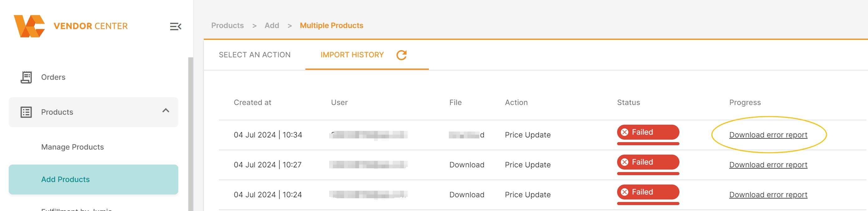The image size is (868, 211).
Task: Download the error report for the 10:24 import
Action: pyautogui.click(x=768, y=195)
